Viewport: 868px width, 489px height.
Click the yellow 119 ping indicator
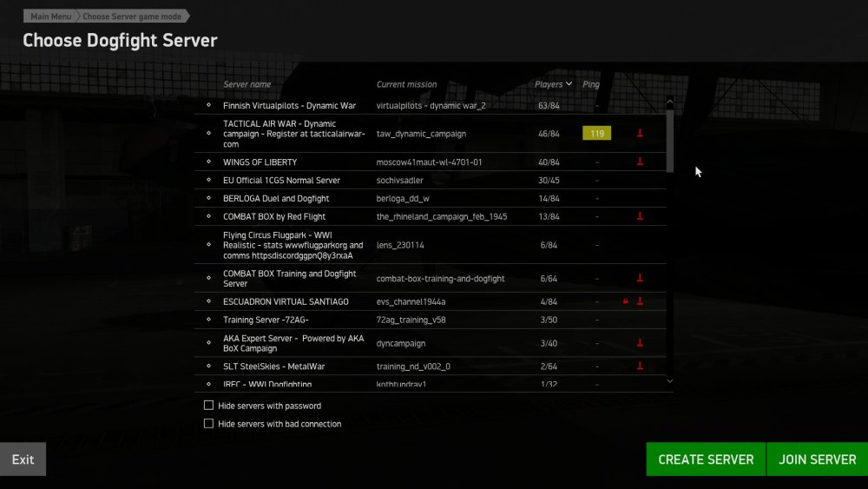tap(597, 134)
